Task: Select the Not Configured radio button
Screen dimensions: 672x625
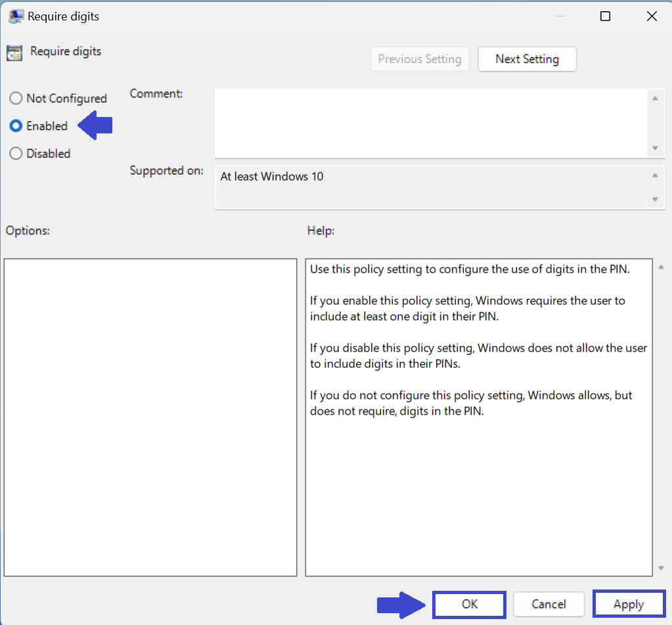Action: (x=16, y=99)
